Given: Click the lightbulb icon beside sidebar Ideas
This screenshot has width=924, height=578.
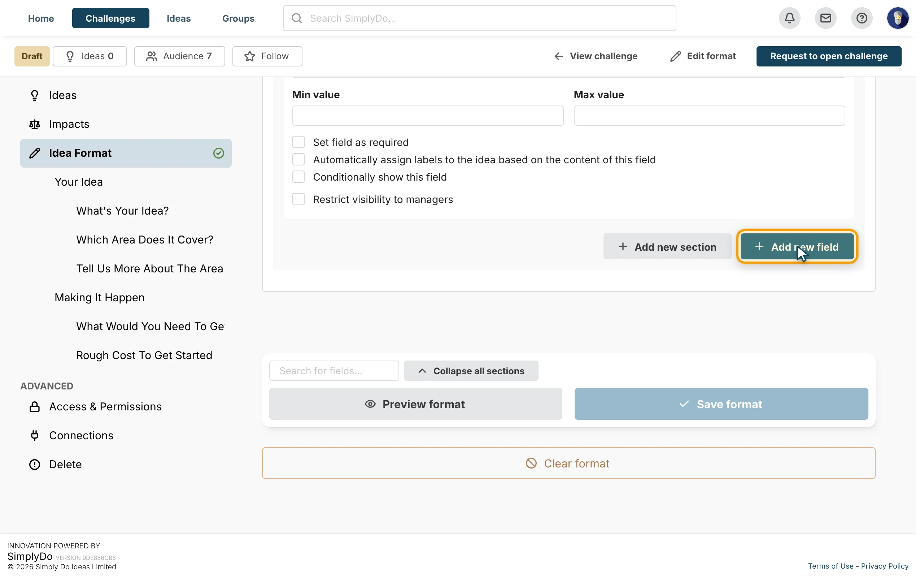Looking at the screenshot, I should point(35,95).
